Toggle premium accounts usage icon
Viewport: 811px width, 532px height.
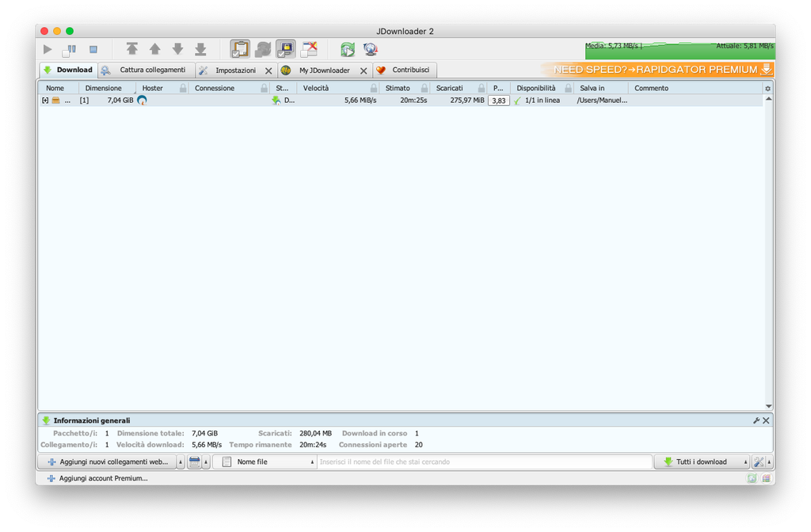[285, 49]
